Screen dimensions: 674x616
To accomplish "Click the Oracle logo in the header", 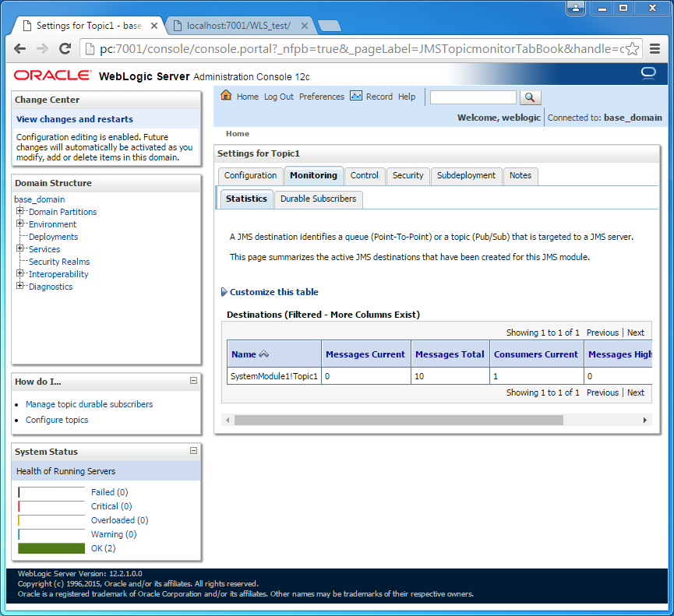I will (52, 76).
